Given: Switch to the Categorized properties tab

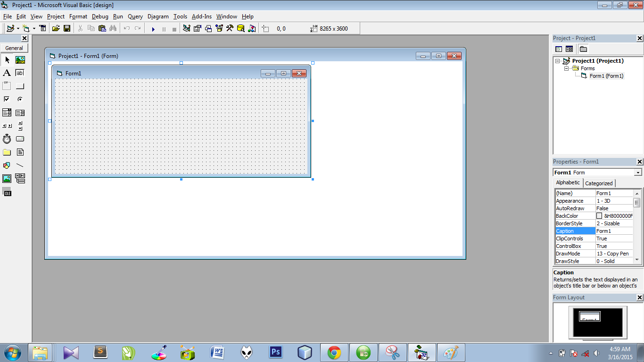Looking at the screenshot, I should pyautogui.click(x=599, y=183).
